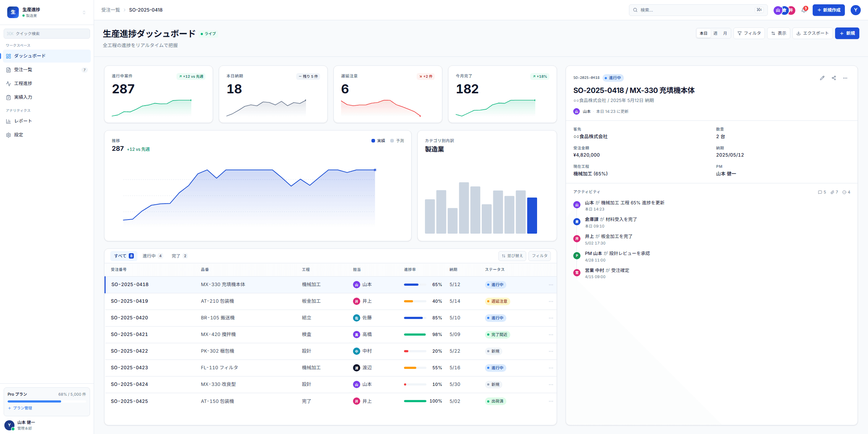Viewport: 868px width, 434px height.
Task: Open row menu for SO-2025-0421
Action: [x=551, y=335]
